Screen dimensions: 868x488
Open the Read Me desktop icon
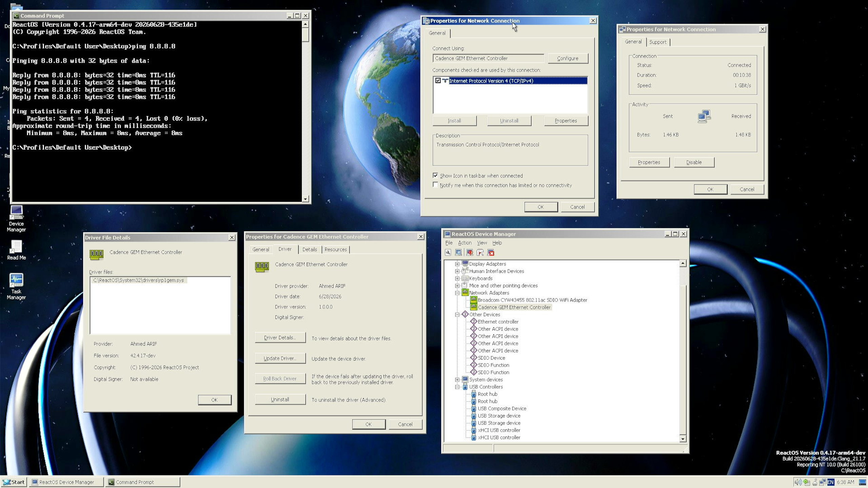(x=16, y=250)
